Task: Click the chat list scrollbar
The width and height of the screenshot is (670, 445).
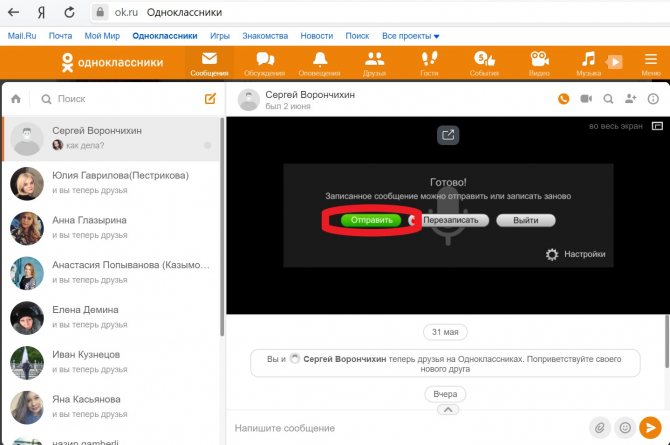Action: [x=222, y=227]
